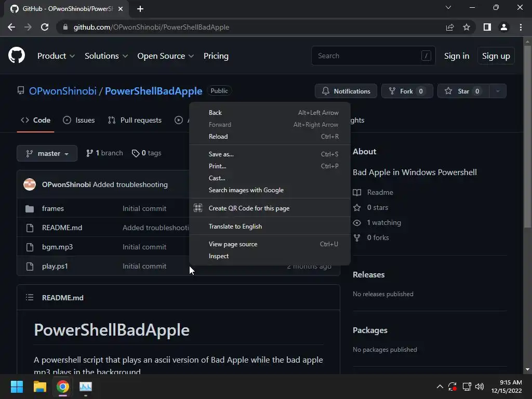532x399 pixels.
Task: Click the Notifications button
Action: (345, 91)
